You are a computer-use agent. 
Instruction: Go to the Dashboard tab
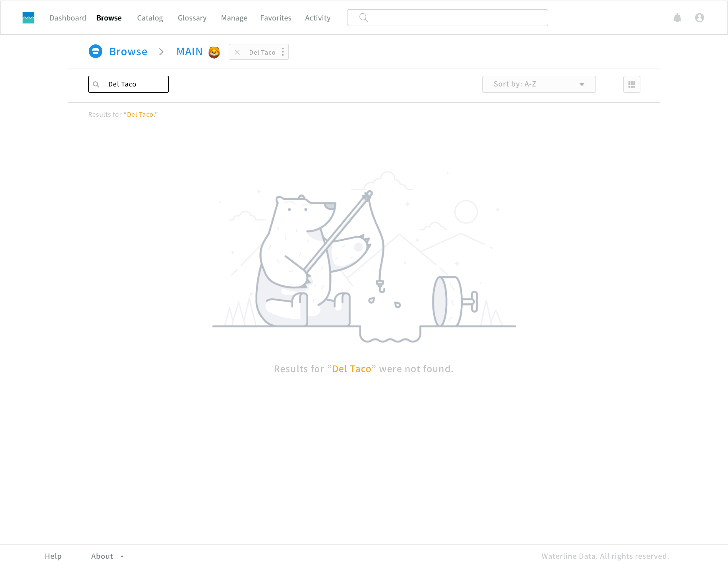coord(68,18)
